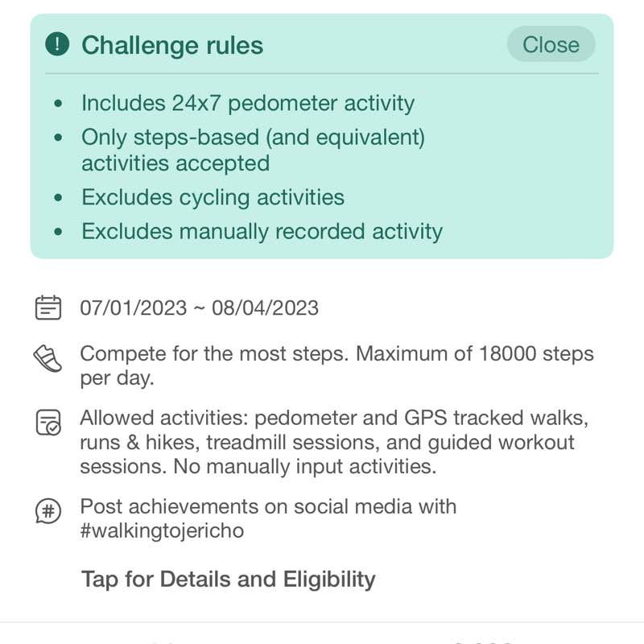
Task: Click the allowed activities checklist icon
Action: pyautogui.click(x=48, y=423)
